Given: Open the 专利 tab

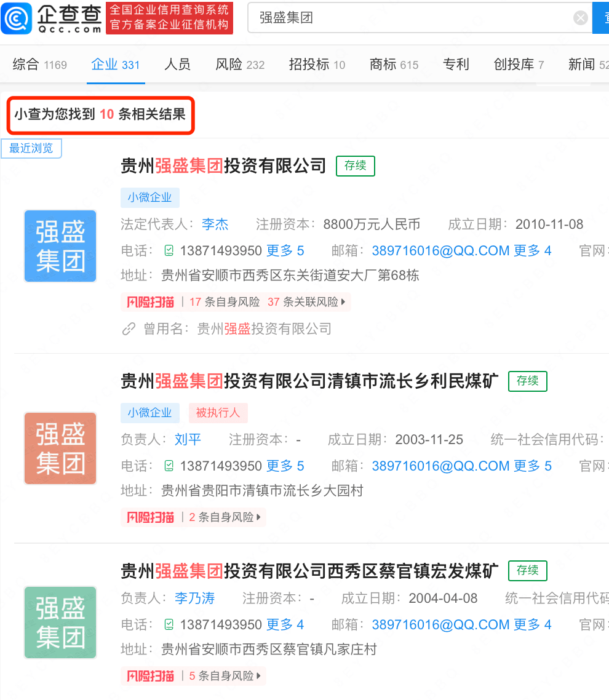Looking at the screenshot, I should point(456,65).
